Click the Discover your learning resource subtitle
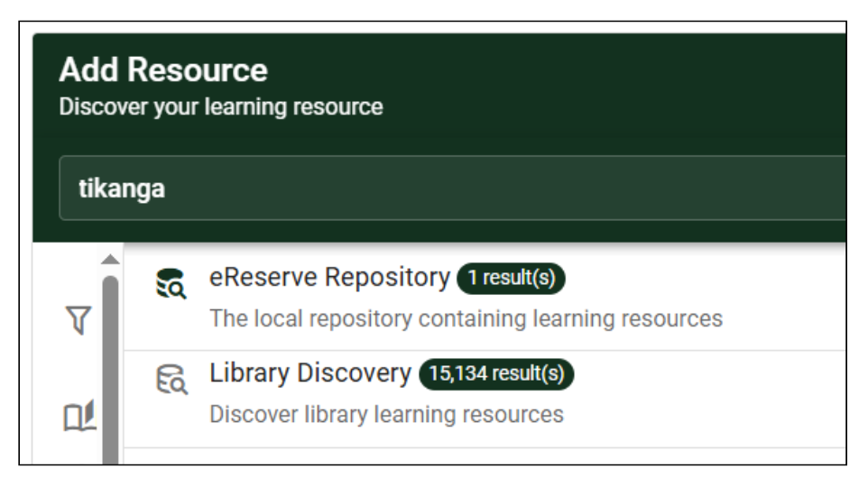 point(221,106)
